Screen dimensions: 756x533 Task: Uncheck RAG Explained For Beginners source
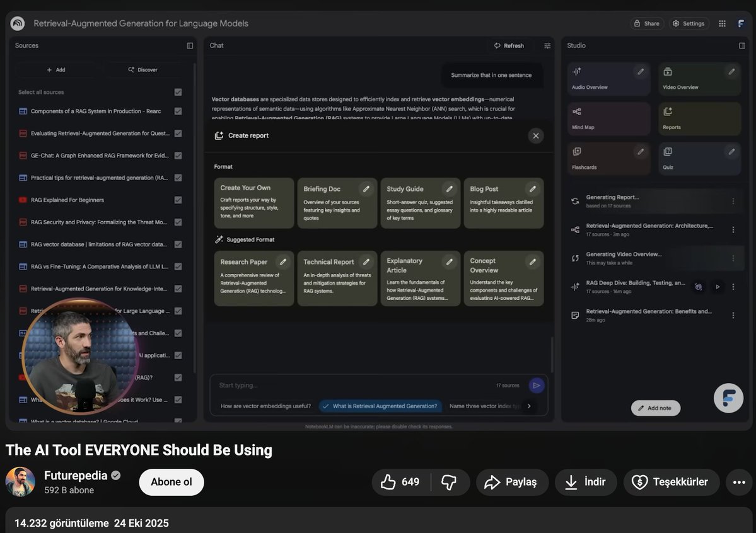[178, 200]
